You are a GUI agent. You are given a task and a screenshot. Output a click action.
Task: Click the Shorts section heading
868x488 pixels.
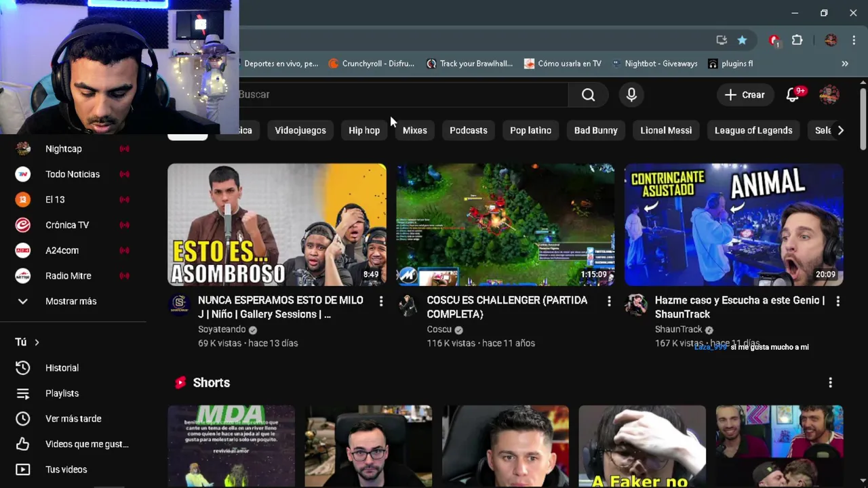211,383
